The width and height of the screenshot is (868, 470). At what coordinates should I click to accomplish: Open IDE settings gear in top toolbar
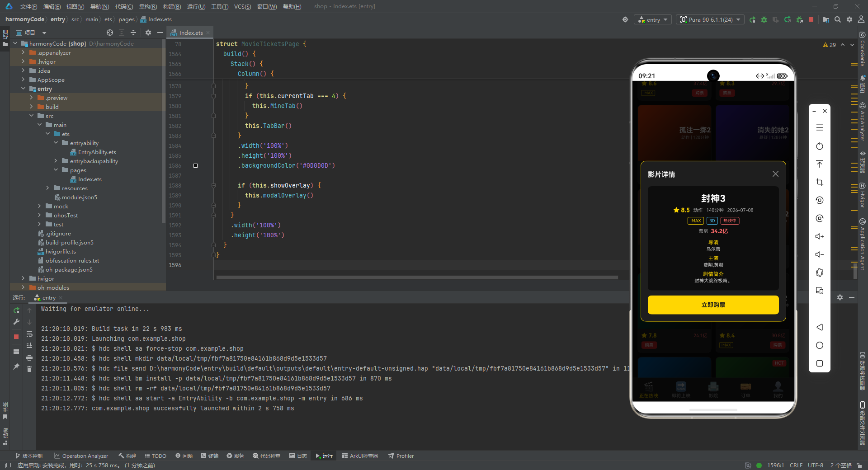tap(849, 20)
